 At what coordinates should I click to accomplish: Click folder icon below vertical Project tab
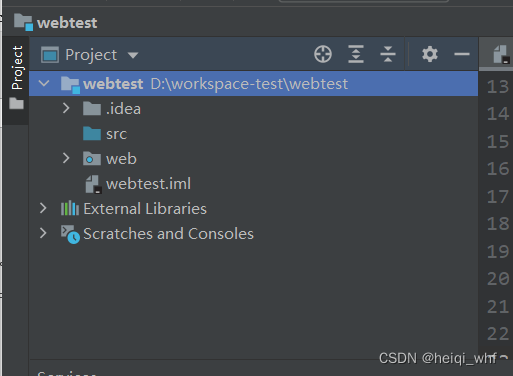(x=16, y=103)
